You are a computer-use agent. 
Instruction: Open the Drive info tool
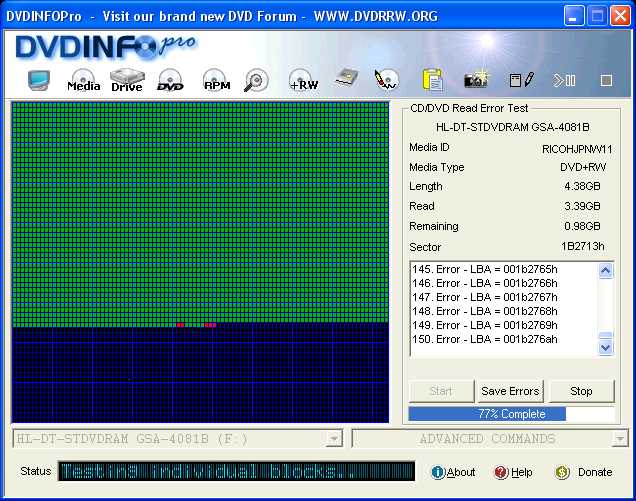coord(127,80)
